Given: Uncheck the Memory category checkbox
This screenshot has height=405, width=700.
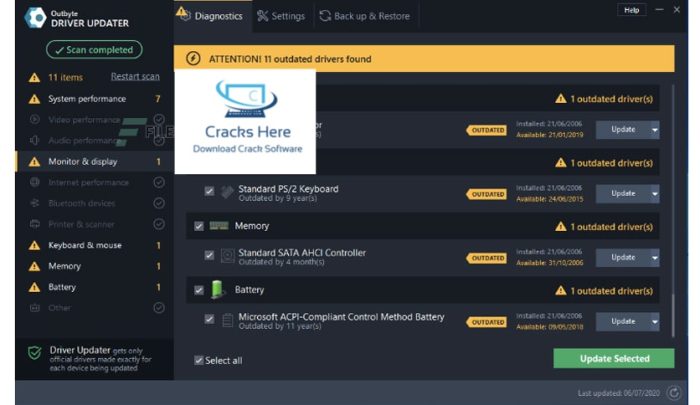Looking at the screenshot, I should [199, 226].
